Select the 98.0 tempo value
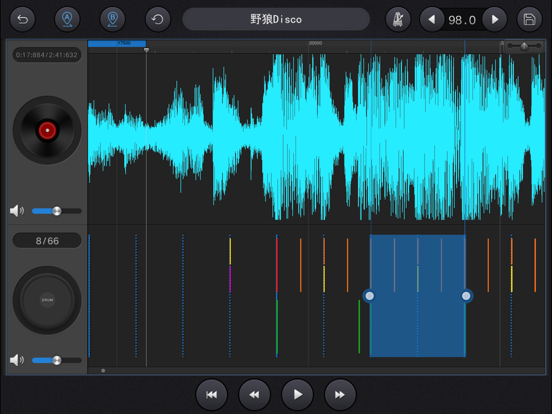Screen dimensions: 552x414 462,20
